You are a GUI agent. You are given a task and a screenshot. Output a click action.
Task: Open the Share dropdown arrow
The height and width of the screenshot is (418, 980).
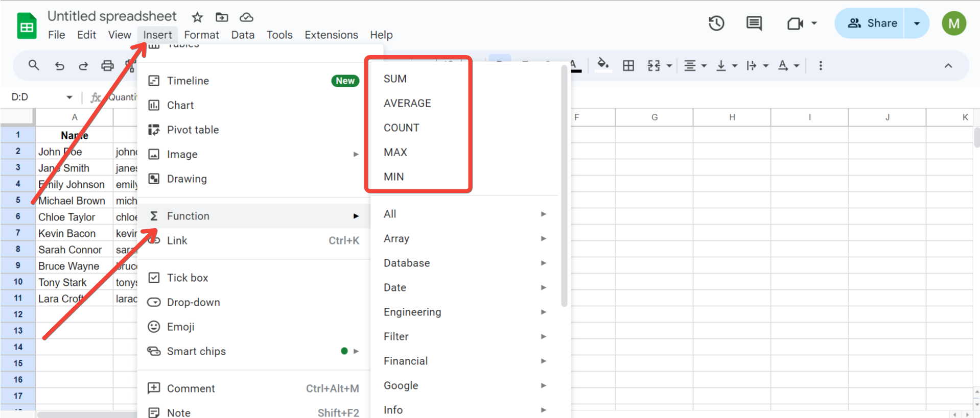917,23
